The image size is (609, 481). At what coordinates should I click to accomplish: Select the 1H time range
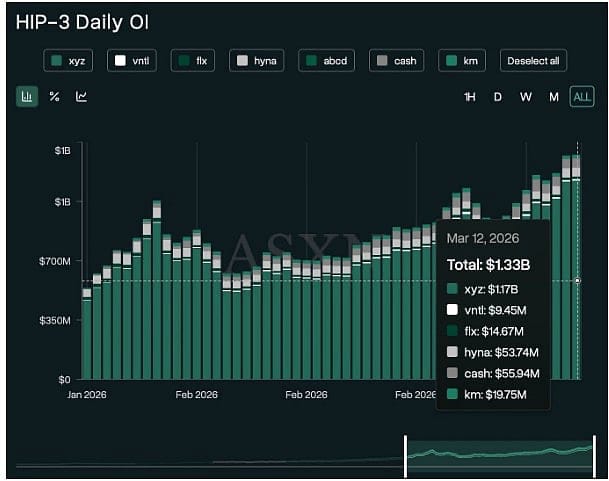click(x=470, y=97)
